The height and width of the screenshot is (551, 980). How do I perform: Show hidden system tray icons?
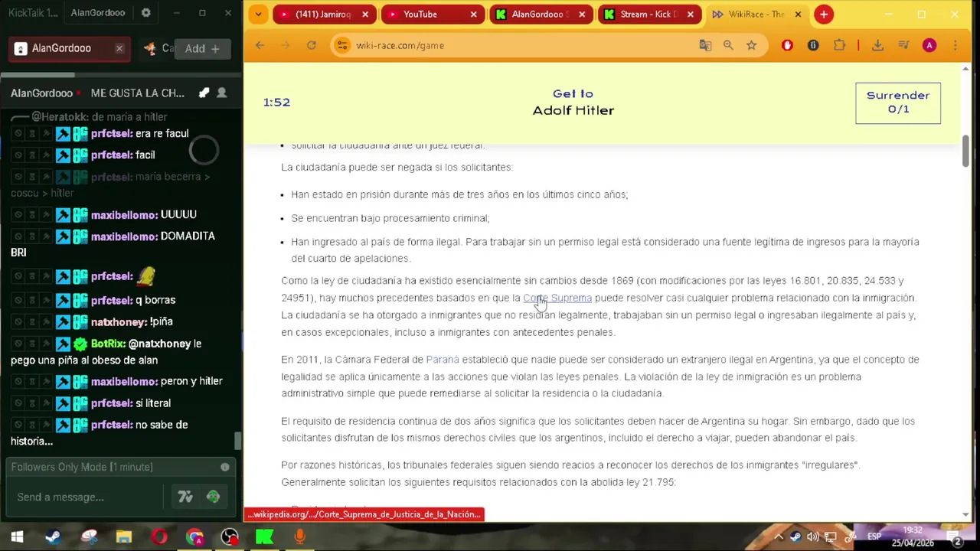(779, 536)
